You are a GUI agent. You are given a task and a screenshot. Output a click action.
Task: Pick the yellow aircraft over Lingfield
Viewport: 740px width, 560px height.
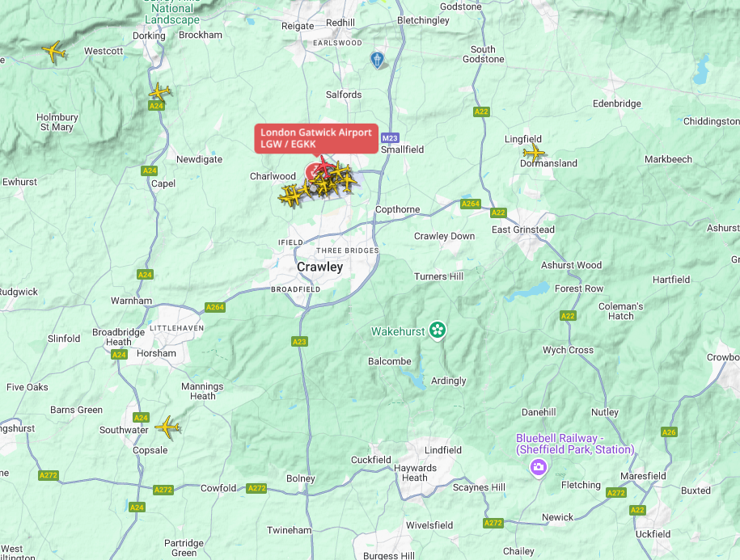(x=534, y=152)
